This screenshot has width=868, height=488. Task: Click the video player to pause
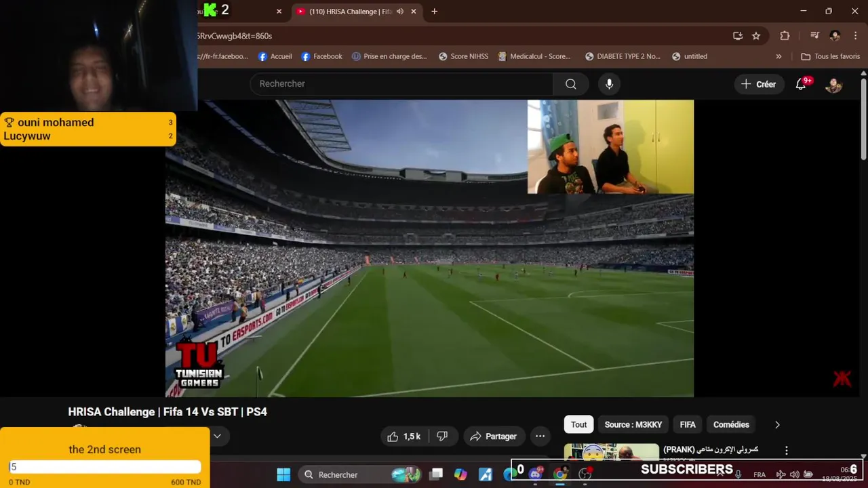tap(429, 248)
